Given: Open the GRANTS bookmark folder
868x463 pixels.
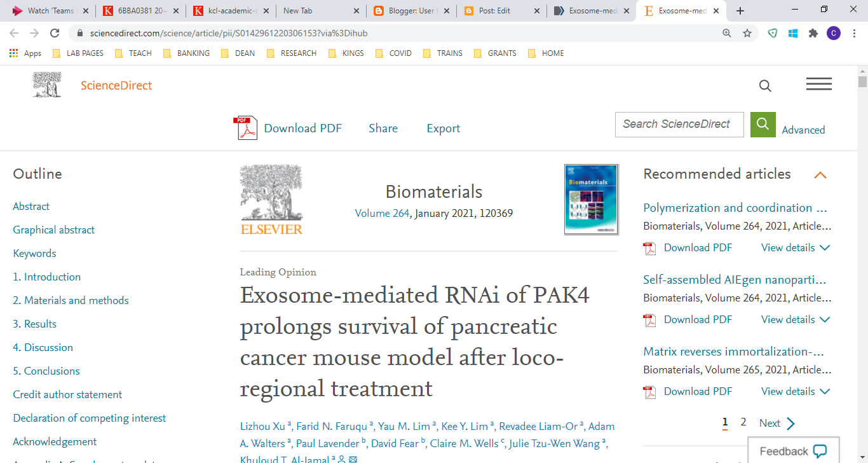Looking at the screenshot, I should click(x=495, y=53).
